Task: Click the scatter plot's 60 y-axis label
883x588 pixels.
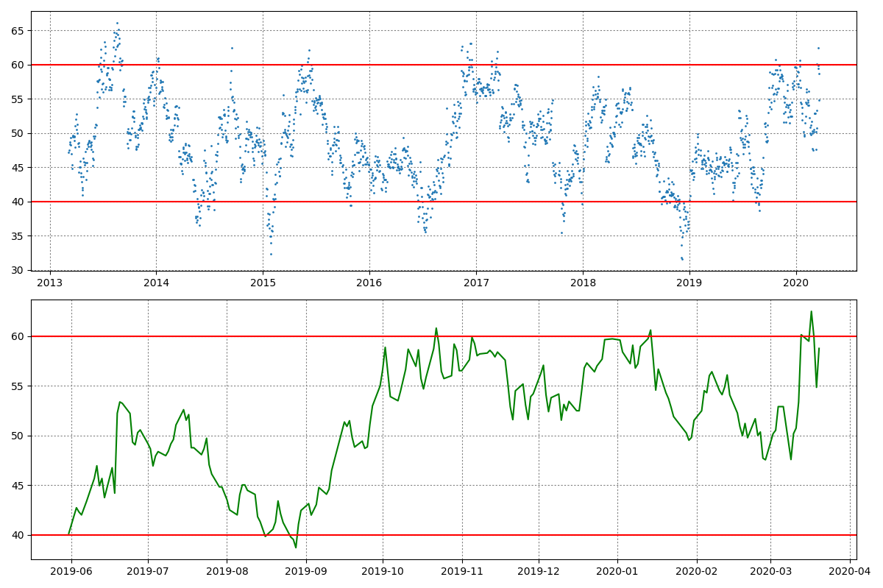Action: (19, 65)
